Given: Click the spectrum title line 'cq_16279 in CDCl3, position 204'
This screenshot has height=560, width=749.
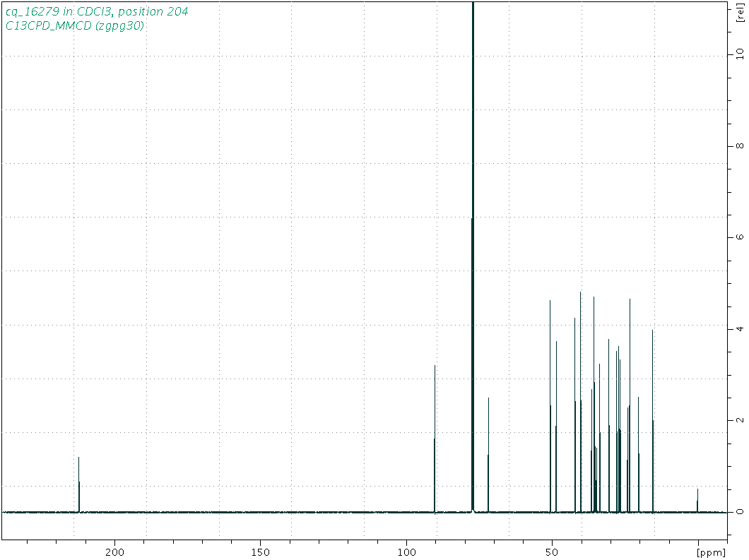Looking at the screenshot, I should [97, 11].
